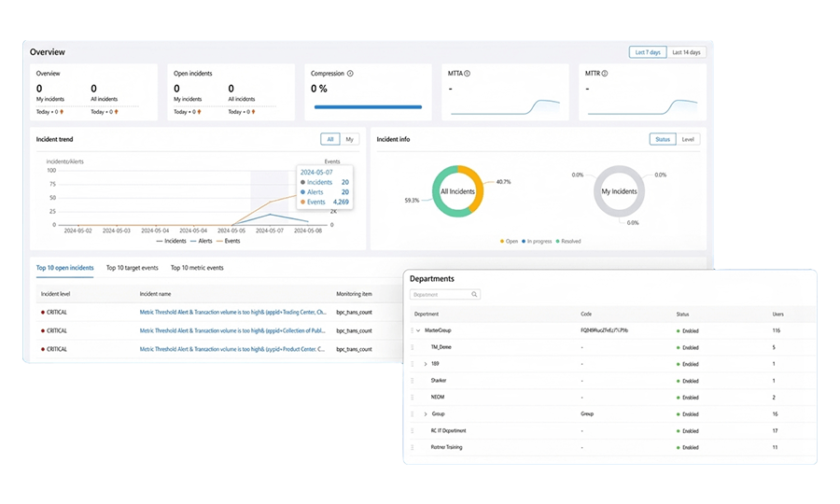Click the RC IT Department row drag handle
840x504 pixels.
coord(412,430)
